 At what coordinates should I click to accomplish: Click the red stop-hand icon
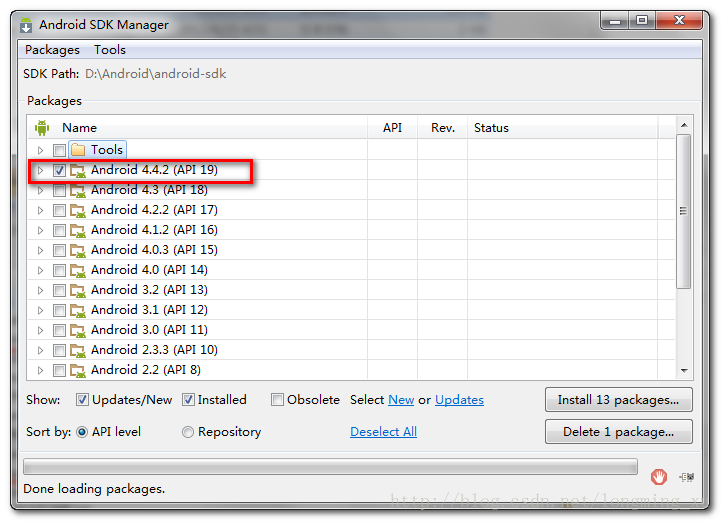coord(659,476)
